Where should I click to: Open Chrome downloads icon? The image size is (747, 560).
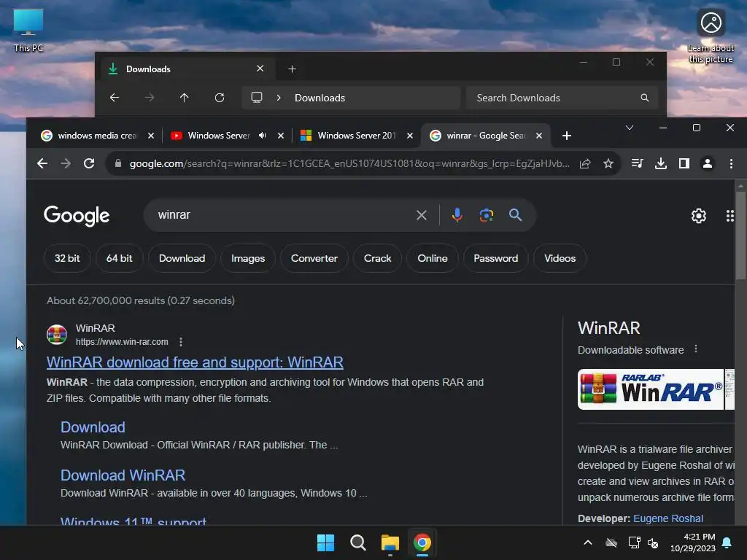661,163
